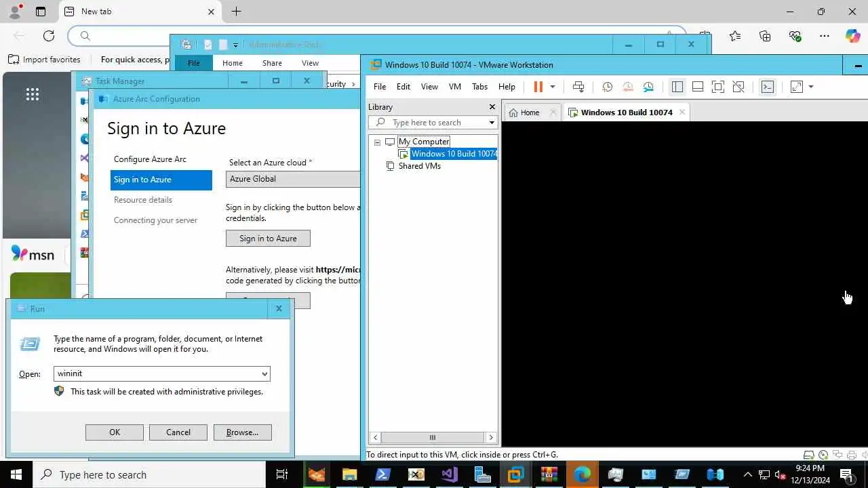Open the Edge Copilot icon
868x488 pixels.
852,36
